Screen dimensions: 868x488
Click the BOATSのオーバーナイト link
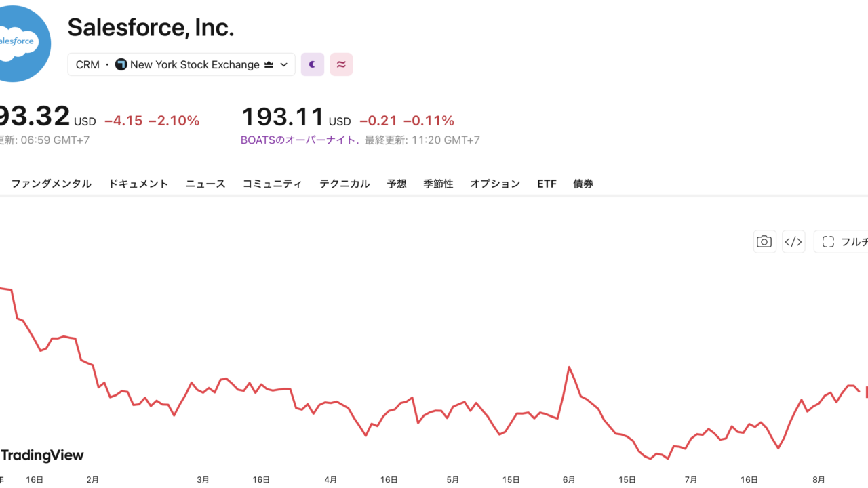coord(298,140)
